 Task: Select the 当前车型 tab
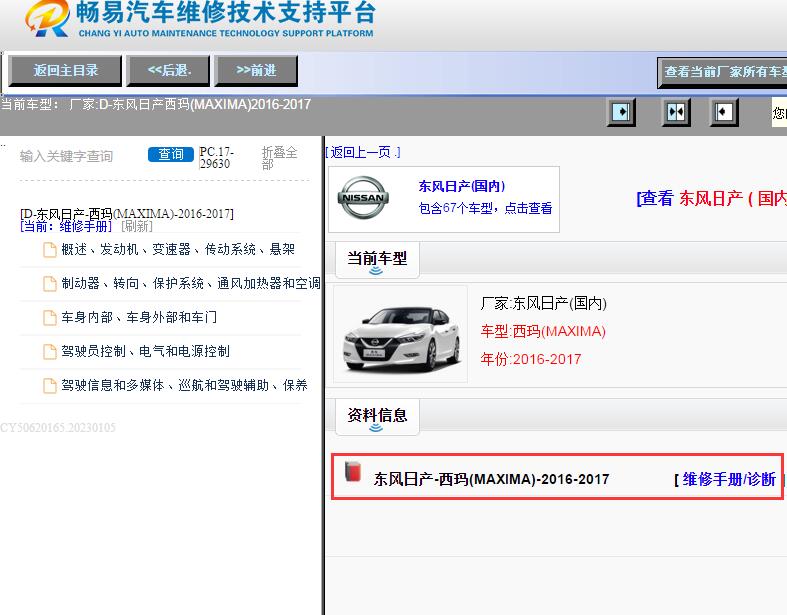[377, 260]
